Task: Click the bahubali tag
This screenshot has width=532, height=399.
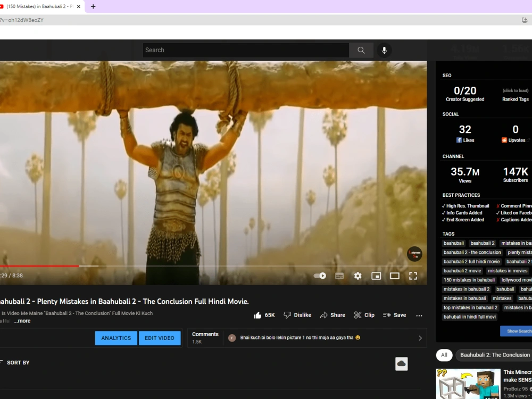Action: point(505,289)
